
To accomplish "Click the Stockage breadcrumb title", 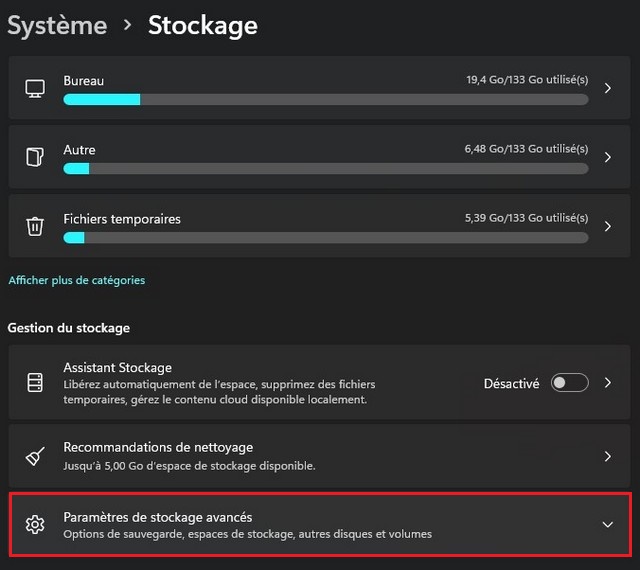I will click(202, 25).
